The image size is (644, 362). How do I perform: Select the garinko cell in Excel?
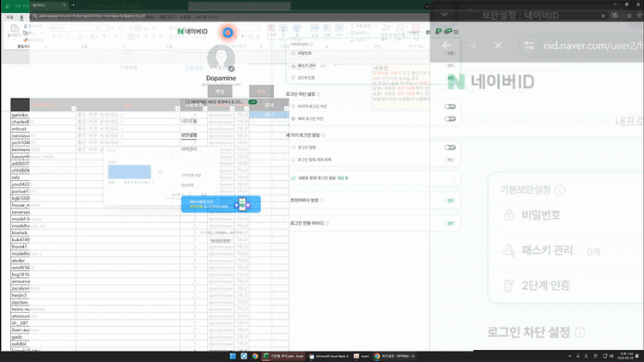[x=43, y=115]
